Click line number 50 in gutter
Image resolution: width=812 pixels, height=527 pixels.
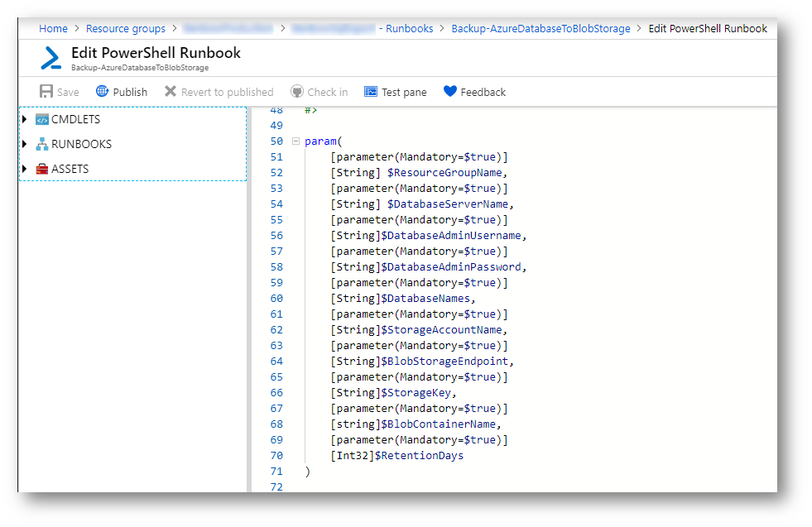[x=276, y=141]
